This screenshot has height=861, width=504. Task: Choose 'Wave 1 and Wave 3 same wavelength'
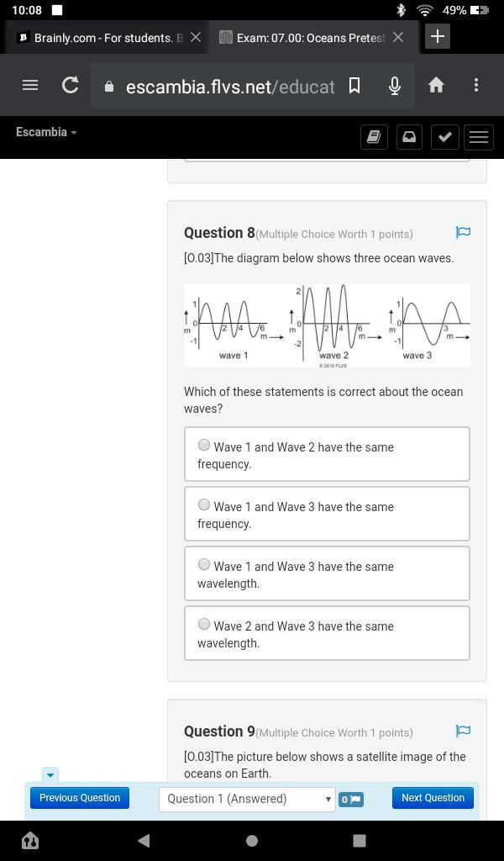[x=204, y=565]
